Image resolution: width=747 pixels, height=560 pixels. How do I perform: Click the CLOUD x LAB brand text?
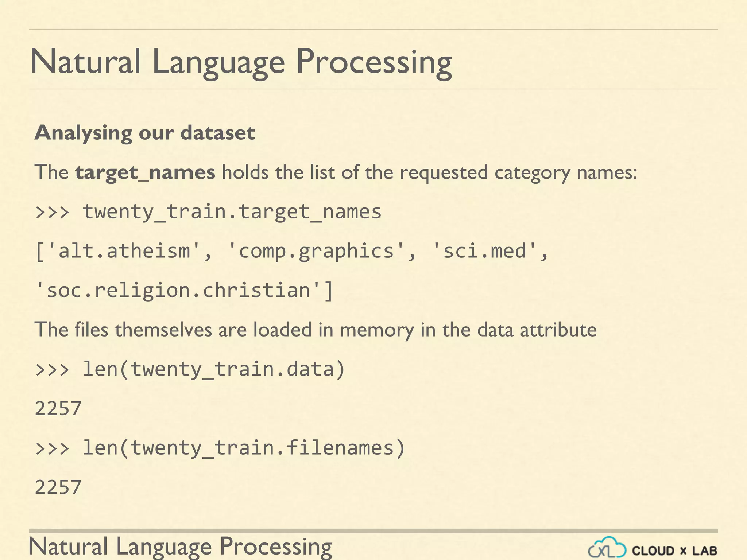[674, 551]
